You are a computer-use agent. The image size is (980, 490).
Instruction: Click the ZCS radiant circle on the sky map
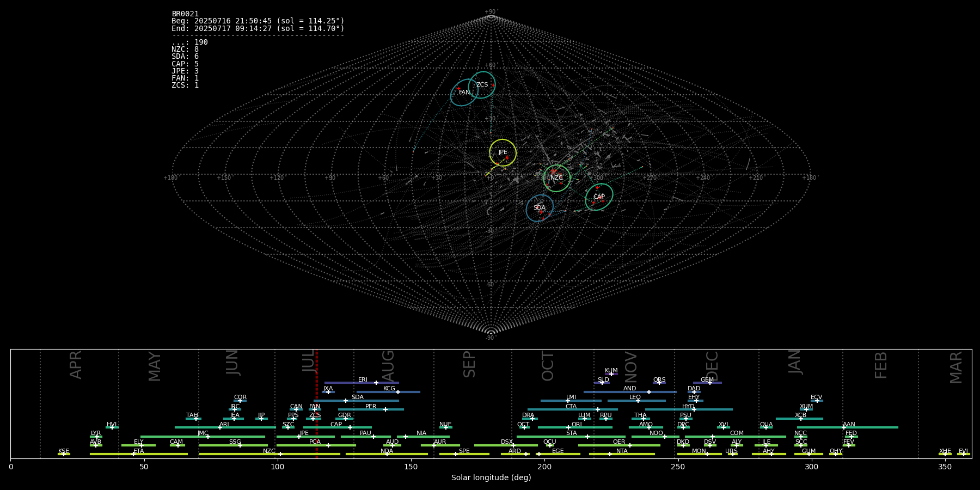(482, 85)
